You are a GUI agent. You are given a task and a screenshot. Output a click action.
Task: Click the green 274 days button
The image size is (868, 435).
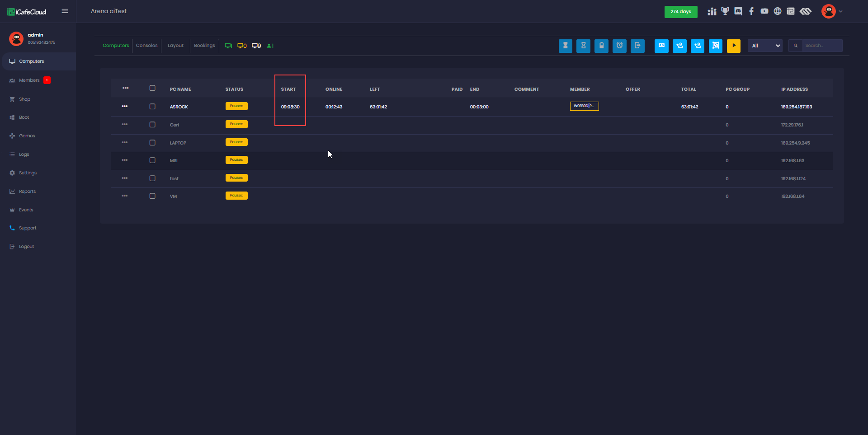pyautogui.click(x=680, y=12)
